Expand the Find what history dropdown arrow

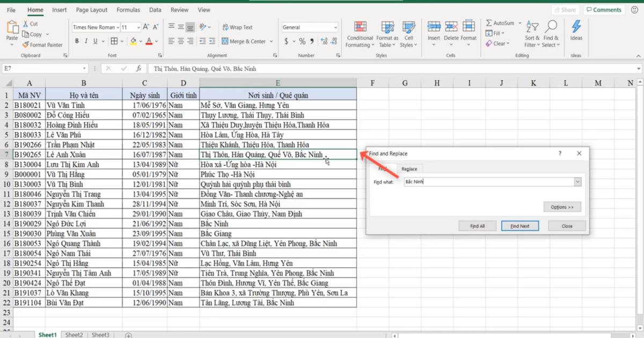(x=577, y=182)
